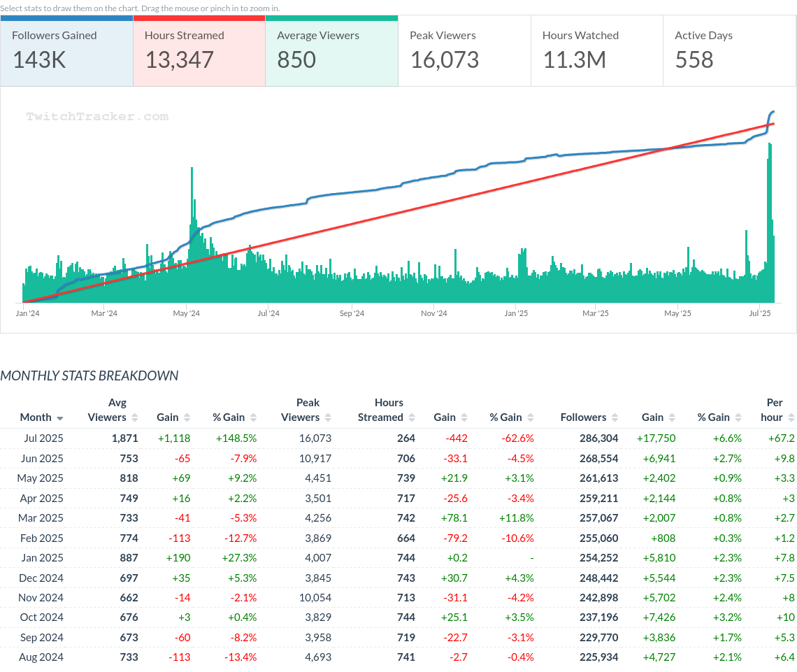Enable the Peak Viewers stat on chart
Screen dimensions: 797x672
click(x=465, y=51)
